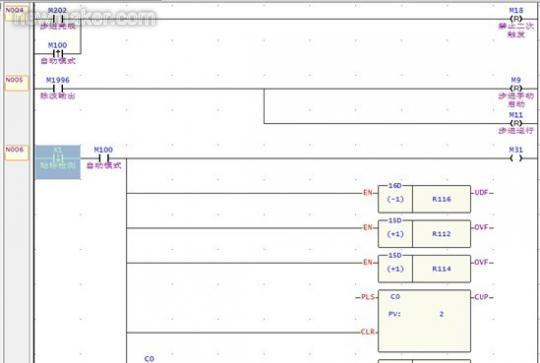Click the C0 contact at the bottom

pos(149,359)
